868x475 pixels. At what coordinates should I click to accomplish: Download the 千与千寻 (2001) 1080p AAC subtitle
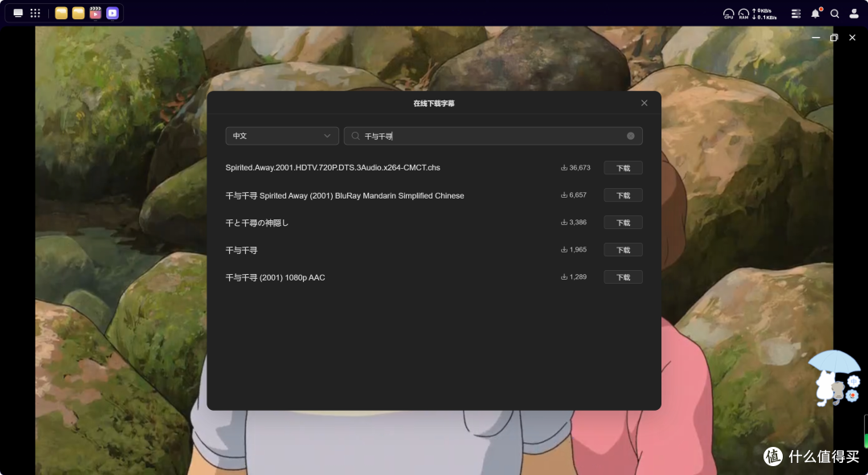(623, 276)
